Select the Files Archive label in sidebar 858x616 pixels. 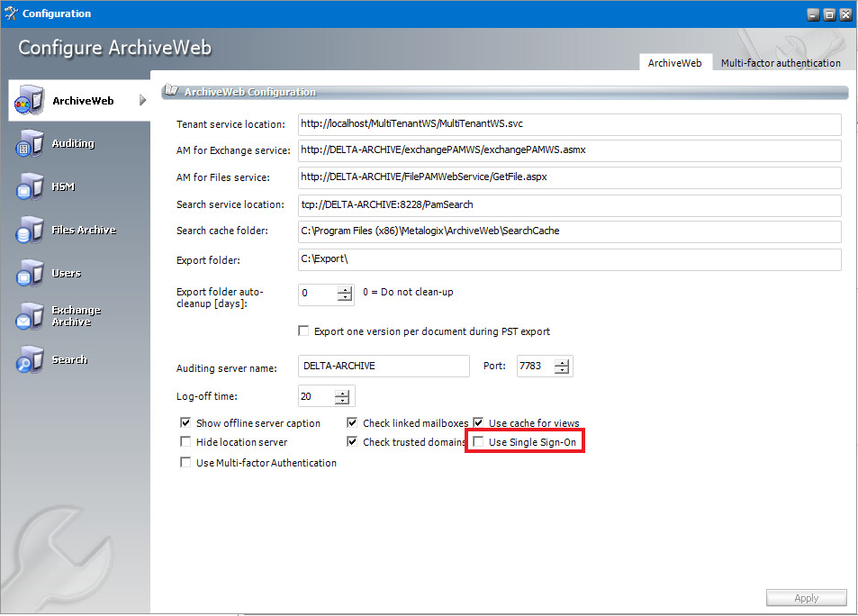click(84, 230)
